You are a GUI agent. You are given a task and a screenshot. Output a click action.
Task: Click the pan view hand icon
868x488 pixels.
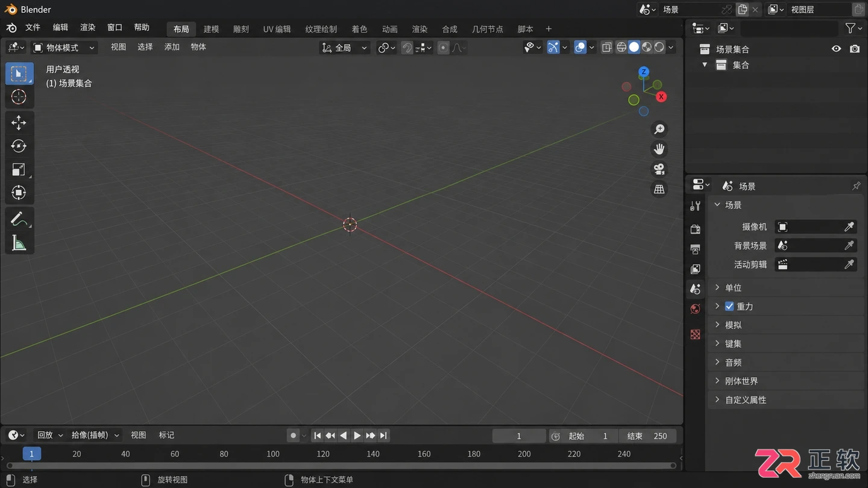click(659, 149)
